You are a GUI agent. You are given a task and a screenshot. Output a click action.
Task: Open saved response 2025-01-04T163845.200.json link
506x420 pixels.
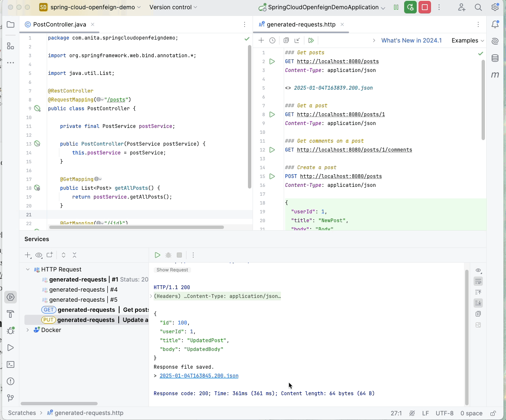click(x=199, y=376)
